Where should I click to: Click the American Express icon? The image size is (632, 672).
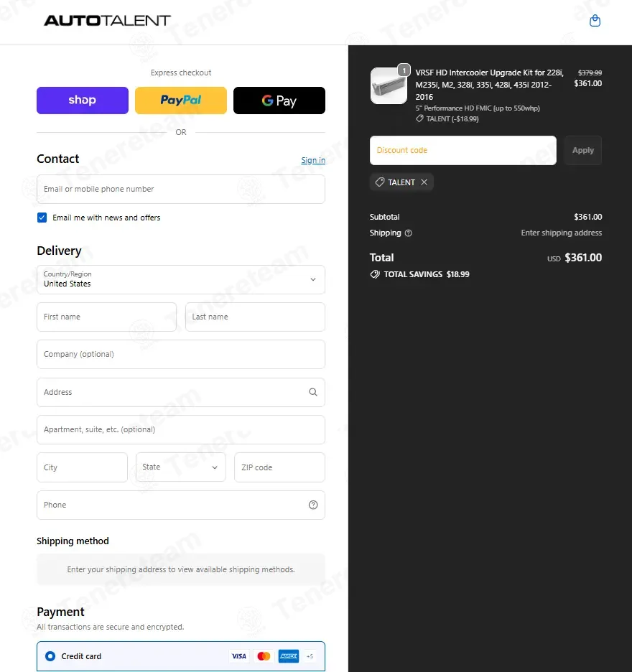point(289,656)
